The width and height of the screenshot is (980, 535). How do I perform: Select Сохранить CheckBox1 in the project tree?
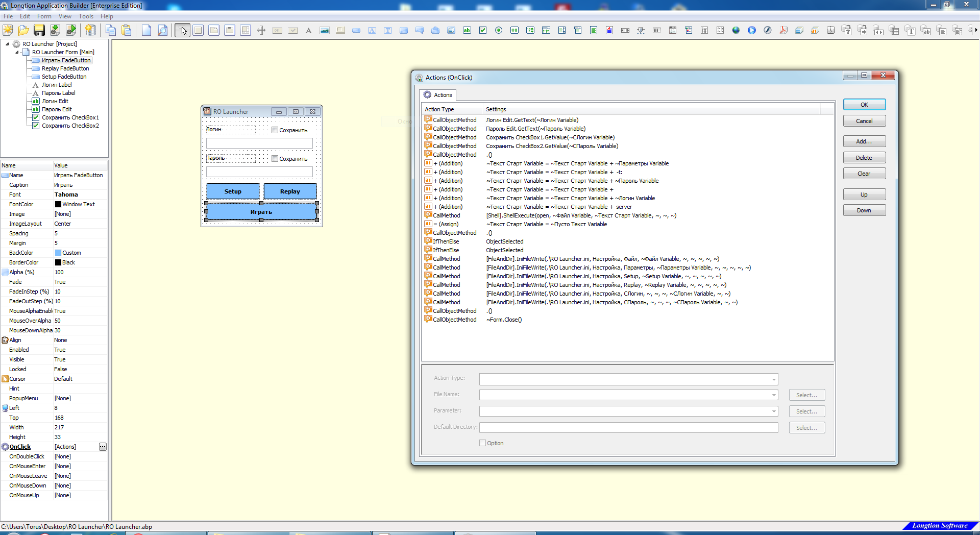tap(70, 117)
